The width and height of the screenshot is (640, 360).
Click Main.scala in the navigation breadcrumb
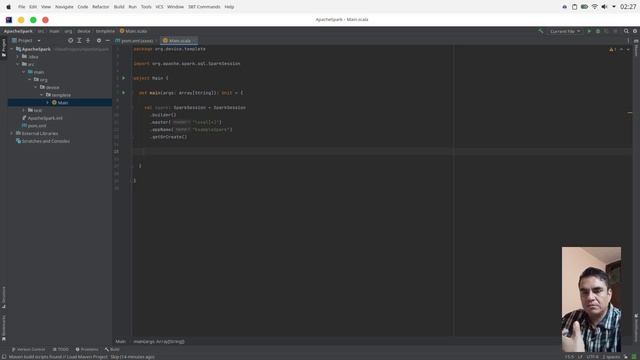tap(133, 31)
